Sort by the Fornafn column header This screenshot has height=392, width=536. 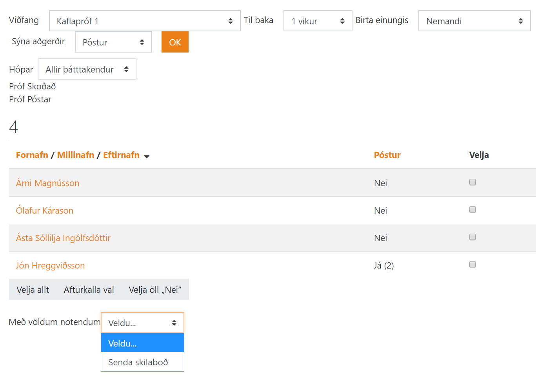coord(32,155)
